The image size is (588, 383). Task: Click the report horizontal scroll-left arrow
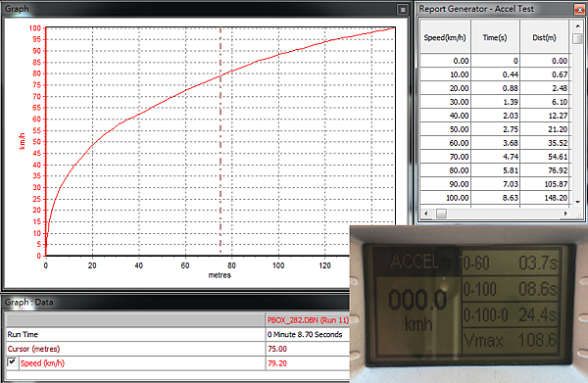point(425,214)
